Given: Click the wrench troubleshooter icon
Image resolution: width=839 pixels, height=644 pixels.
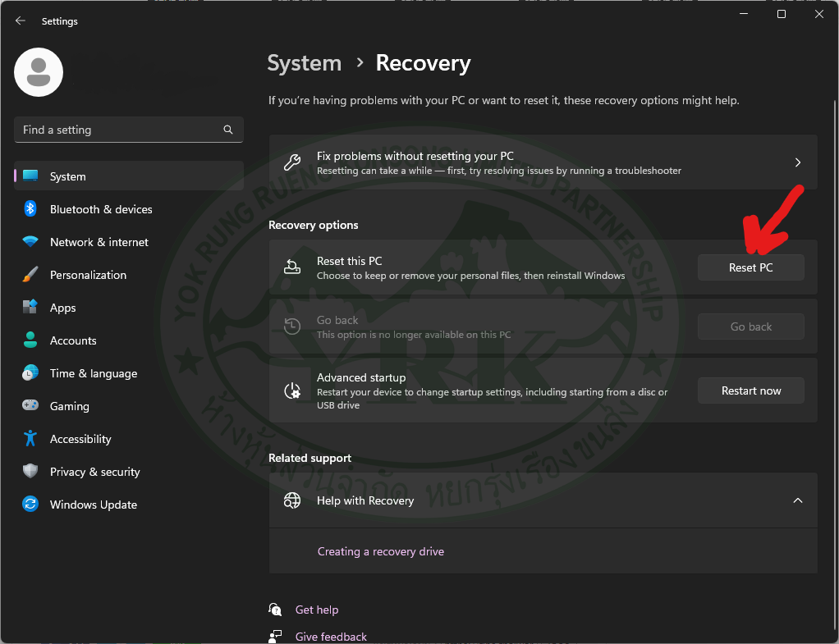Looking at the screenshot, I should 292,162.
